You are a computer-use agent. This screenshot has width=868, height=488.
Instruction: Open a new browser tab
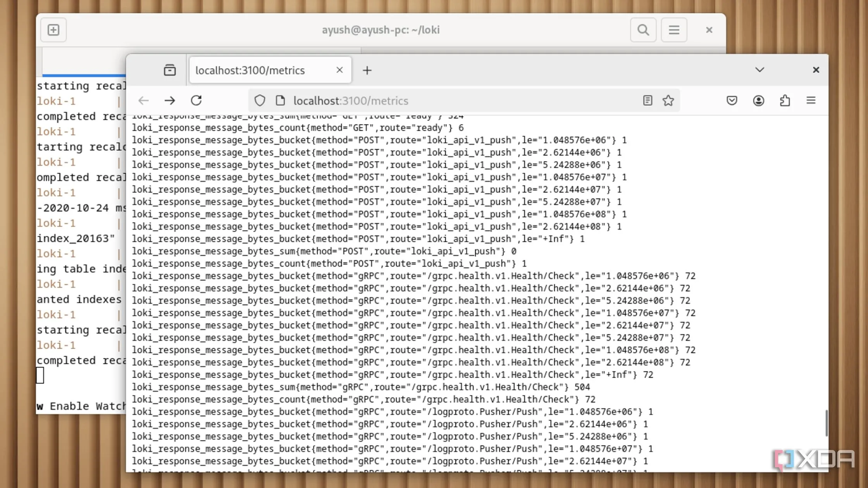[x=367, y=70]
